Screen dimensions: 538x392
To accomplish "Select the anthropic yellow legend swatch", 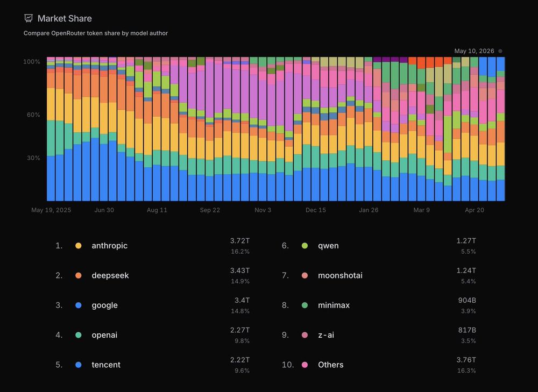I will point(78,246).
